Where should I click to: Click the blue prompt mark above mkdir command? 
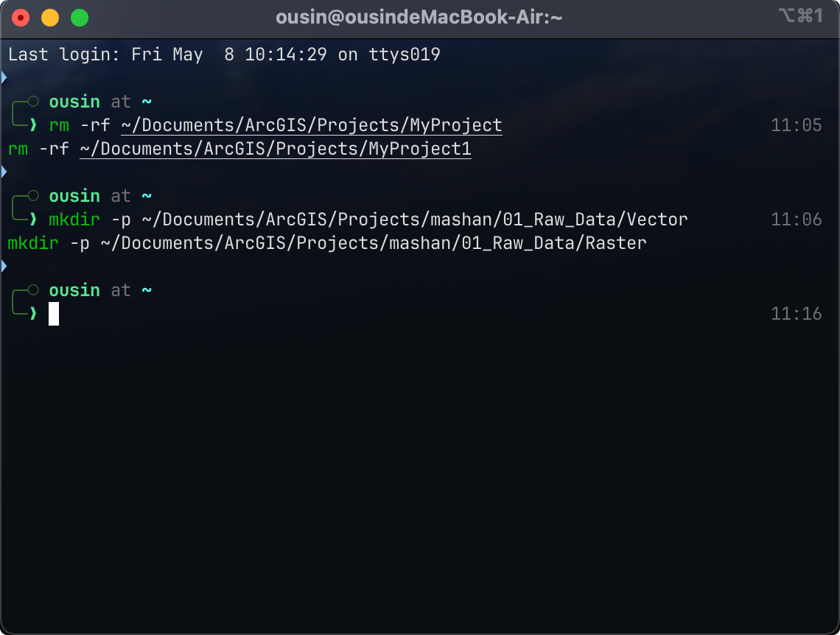[4, 172]
